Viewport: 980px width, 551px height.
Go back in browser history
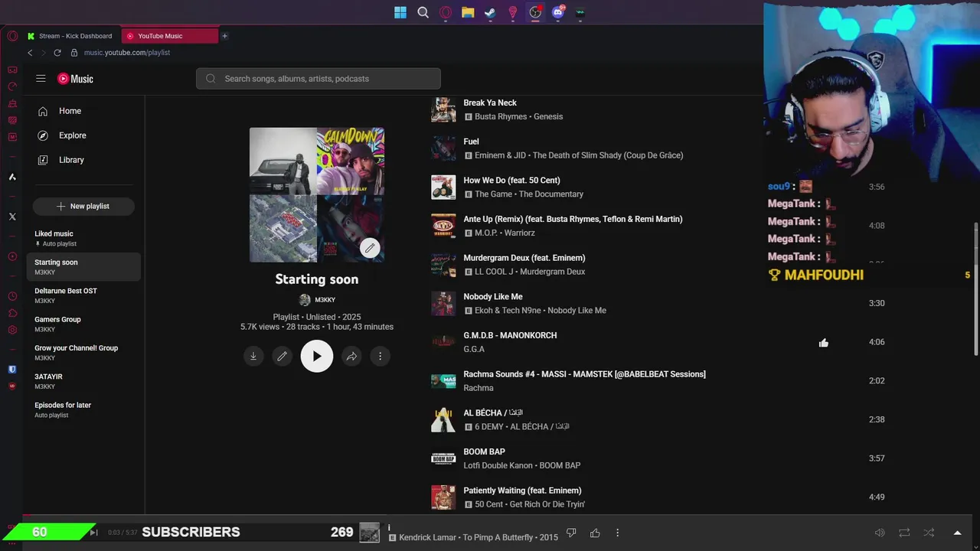(30, 53)
